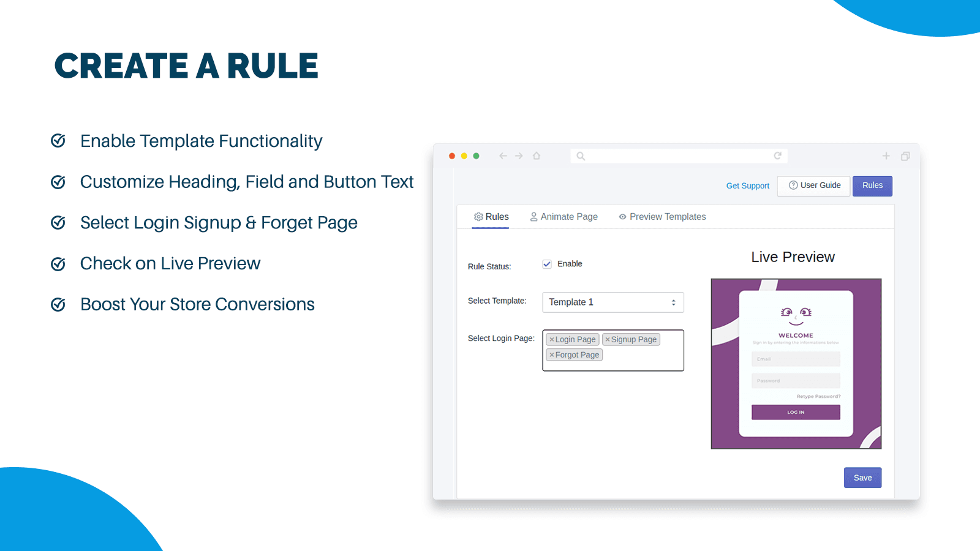Select the Rules tab with gear icon

coord(491,217)
